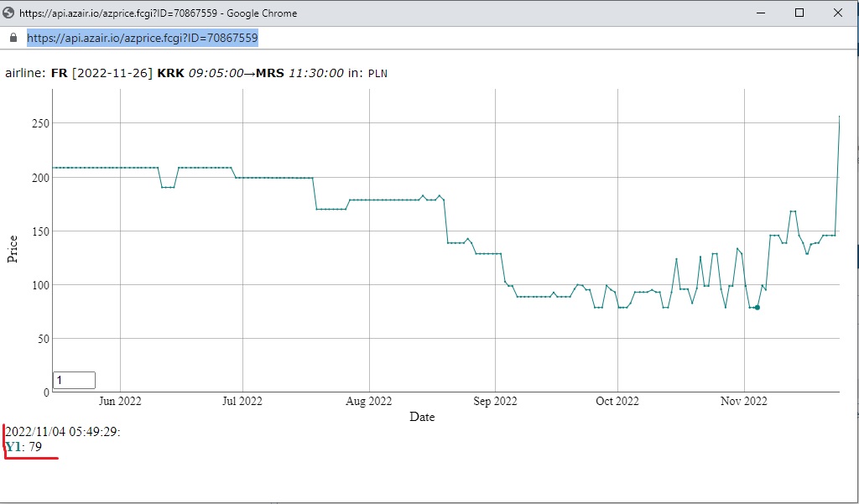Click the '09:05:00' departure time
This screenshot has height=504, width=859.
[216, 73]
